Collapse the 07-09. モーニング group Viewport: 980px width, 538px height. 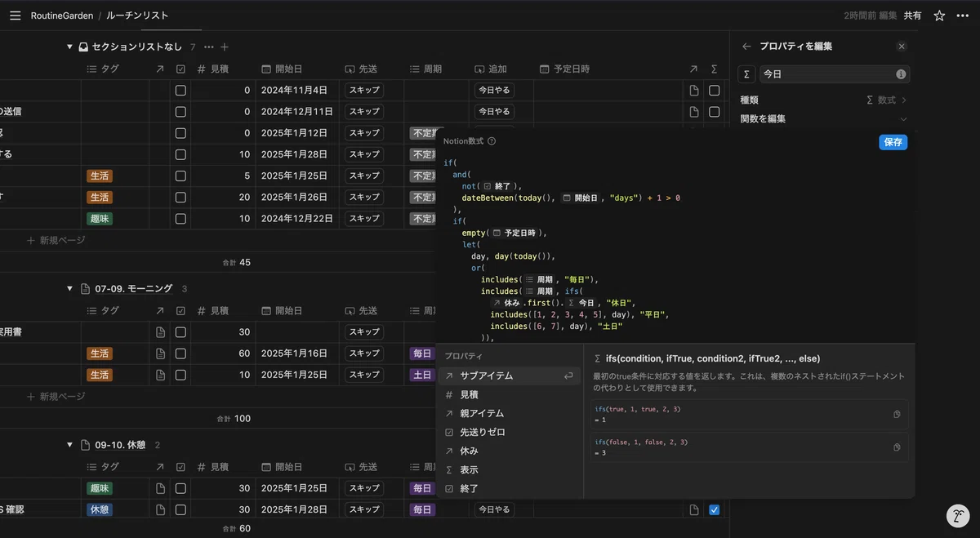(70, 288)
